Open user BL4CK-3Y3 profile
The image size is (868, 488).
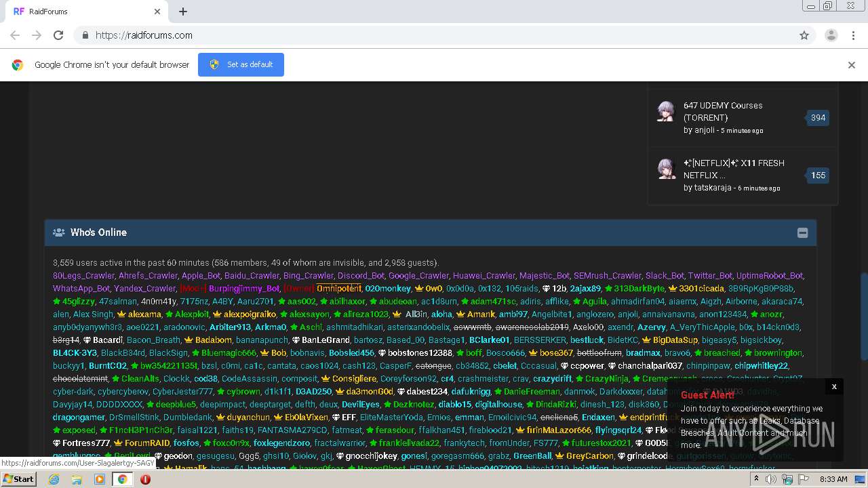click(75, 352)
